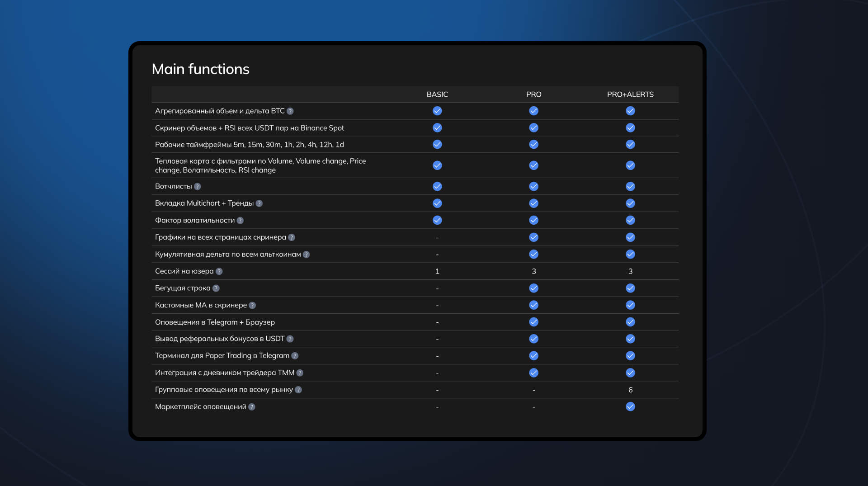Click question mark beside Бегущая строка

[216, 288]
